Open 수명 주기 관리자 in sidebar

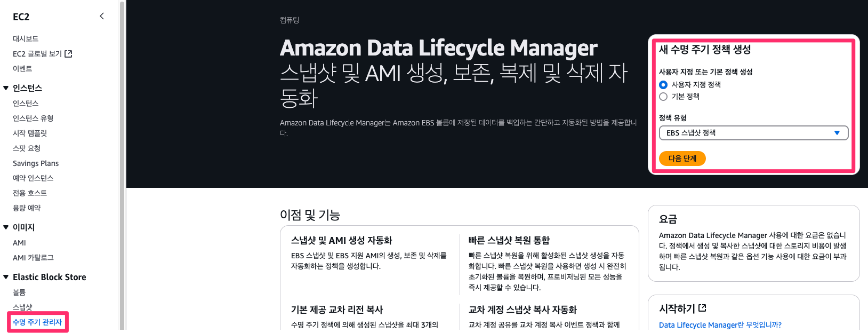click(x=37, y=322)
